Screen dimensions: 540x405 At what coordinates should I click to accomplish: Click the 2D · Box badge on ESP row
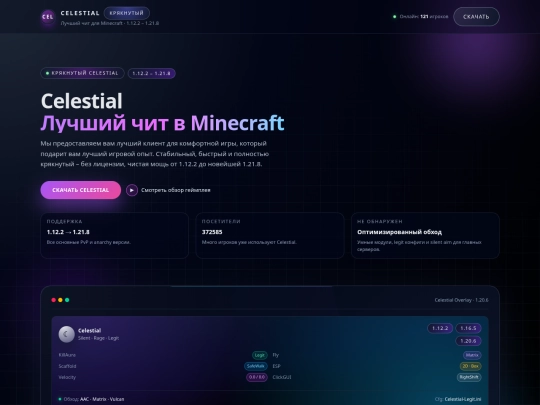[470, 366]
